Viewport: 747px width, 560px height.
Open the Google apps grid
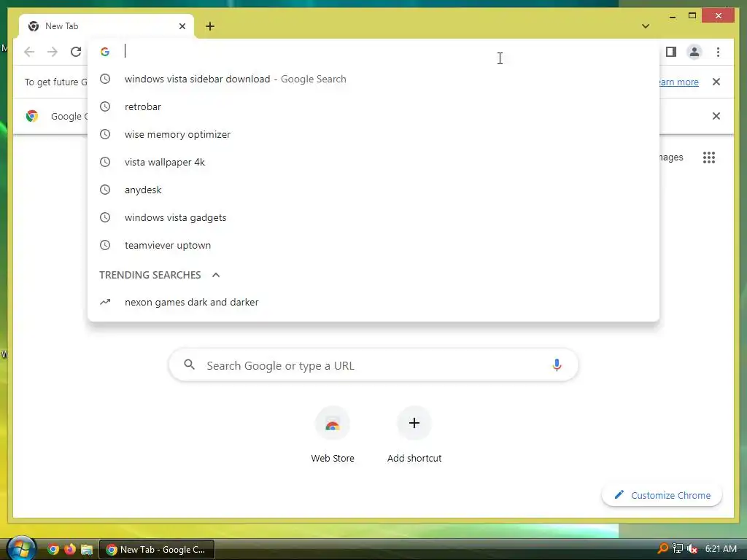click(709, 157)
